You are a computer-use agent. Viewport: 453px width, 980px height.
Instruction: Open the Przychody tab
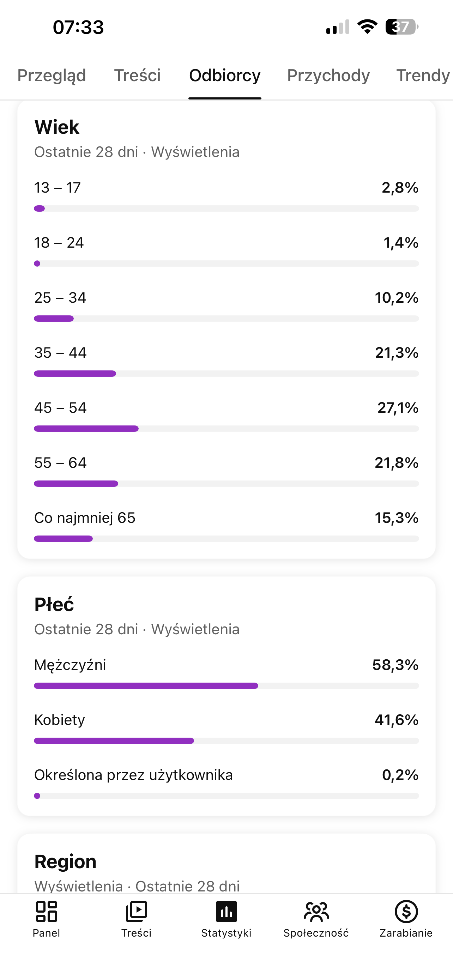click(x=328, y=75)
